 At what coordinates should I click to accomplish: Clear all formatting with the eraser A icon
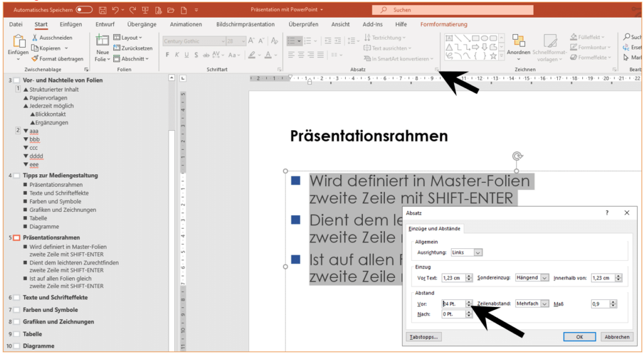274,41
